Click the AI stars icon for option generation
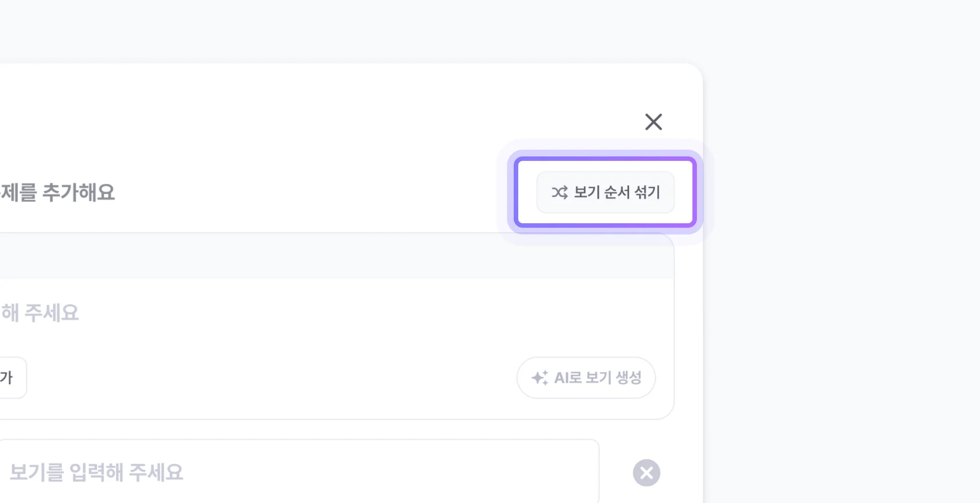The width and height of the screenshot is (980, 503). 540,378
